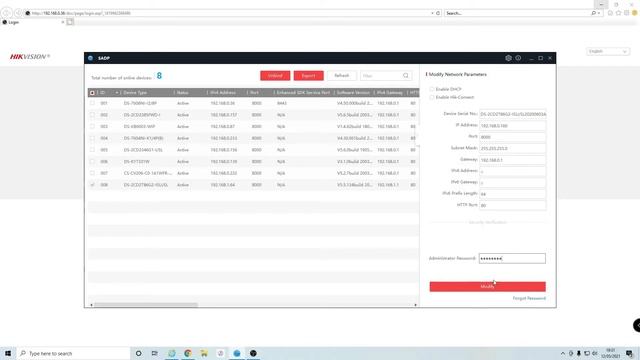Click scrollbar right arrow under device list

pyautogui.click(x=416, y=305)
